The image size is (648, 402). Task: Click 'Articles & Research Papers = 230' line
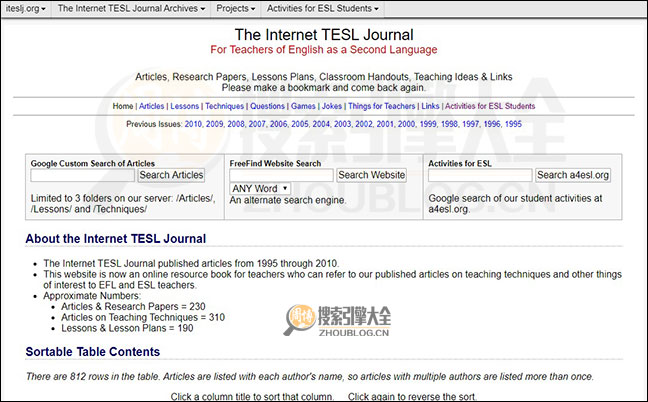(x=133, y=307)
